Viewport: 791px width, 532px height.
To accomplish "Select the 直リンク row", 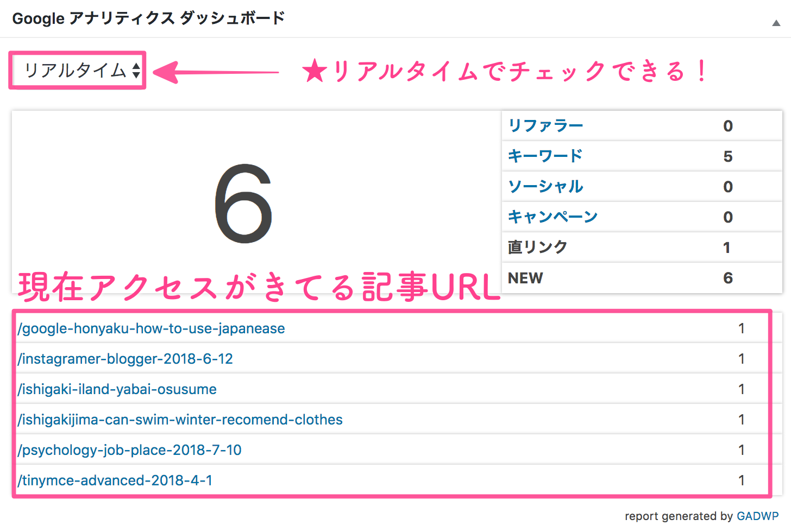I will (x=642, y=248).
